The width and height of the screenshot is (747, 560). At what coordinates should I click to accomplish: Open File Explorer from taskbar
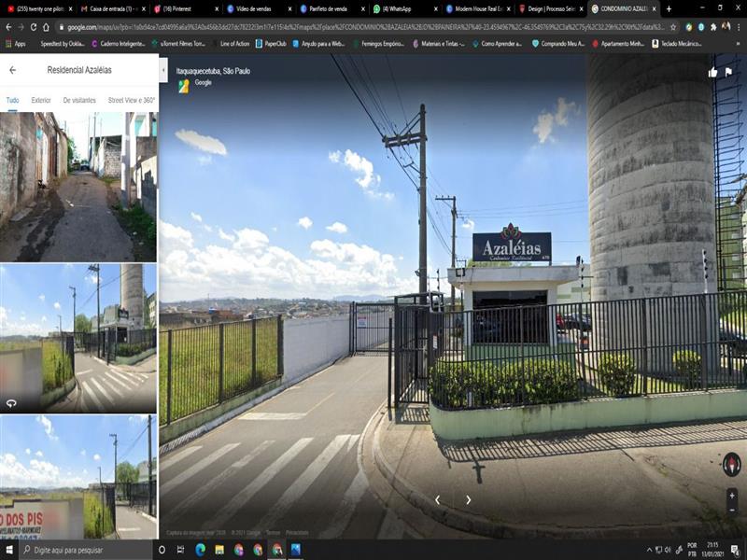pyautogui.click(x=219, y=550)
